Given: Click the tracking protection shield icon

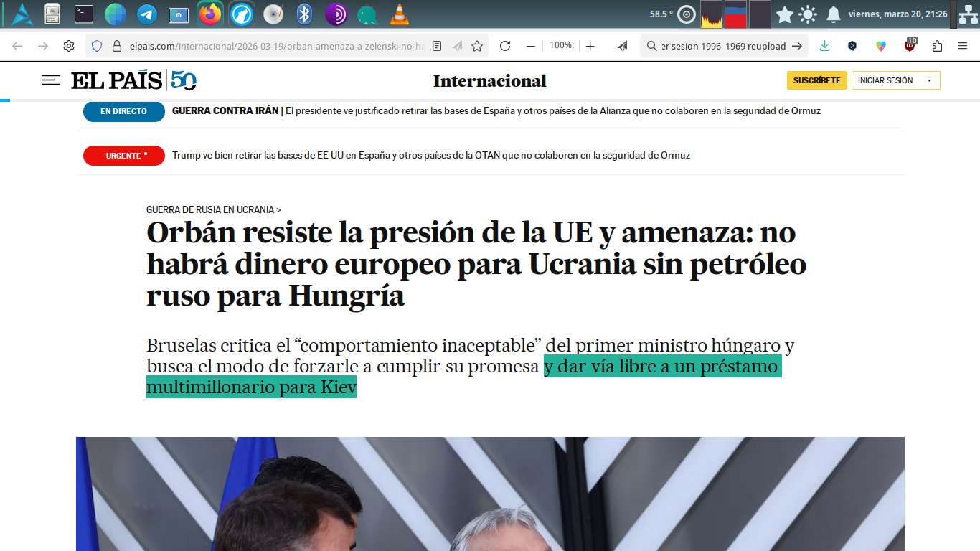Looking at the screenshot, I should pos(97,46).
